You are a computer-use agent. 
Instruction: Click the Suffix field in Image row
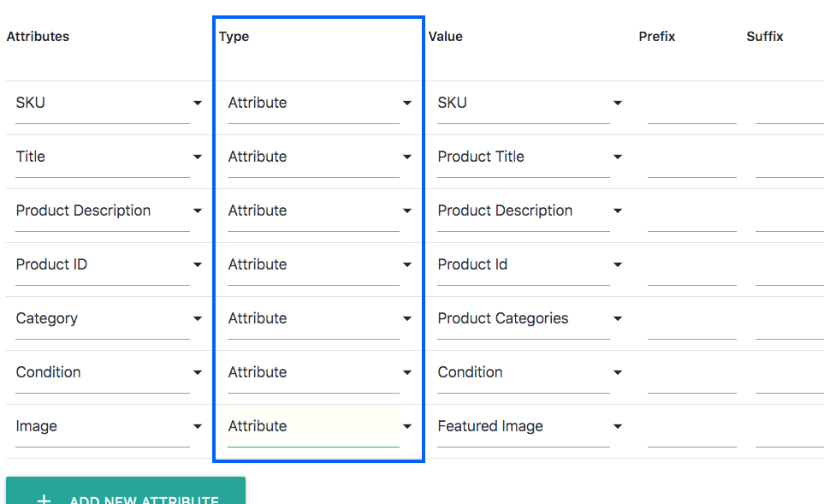coord(790,427)
